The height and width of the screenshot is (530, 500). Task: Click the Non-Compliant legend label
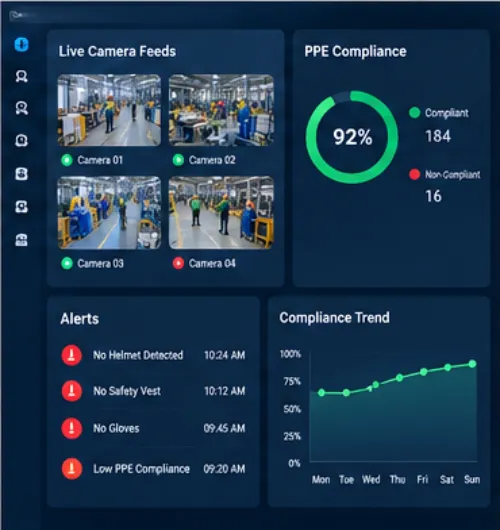click(453, 174)
